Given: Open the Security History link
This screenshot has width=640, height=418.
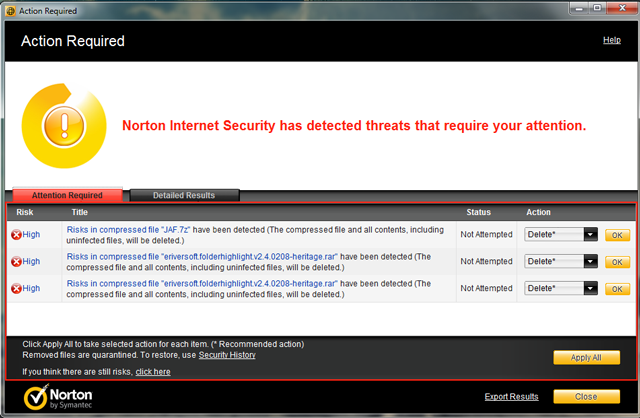Looking at the screenshot, I should coord(227,355).
